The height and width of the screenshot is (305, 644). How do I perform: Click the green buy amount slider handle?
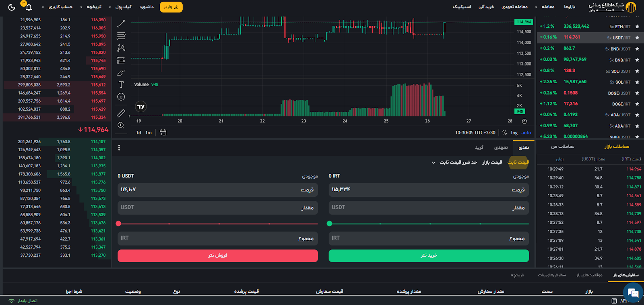click(330, 224)
